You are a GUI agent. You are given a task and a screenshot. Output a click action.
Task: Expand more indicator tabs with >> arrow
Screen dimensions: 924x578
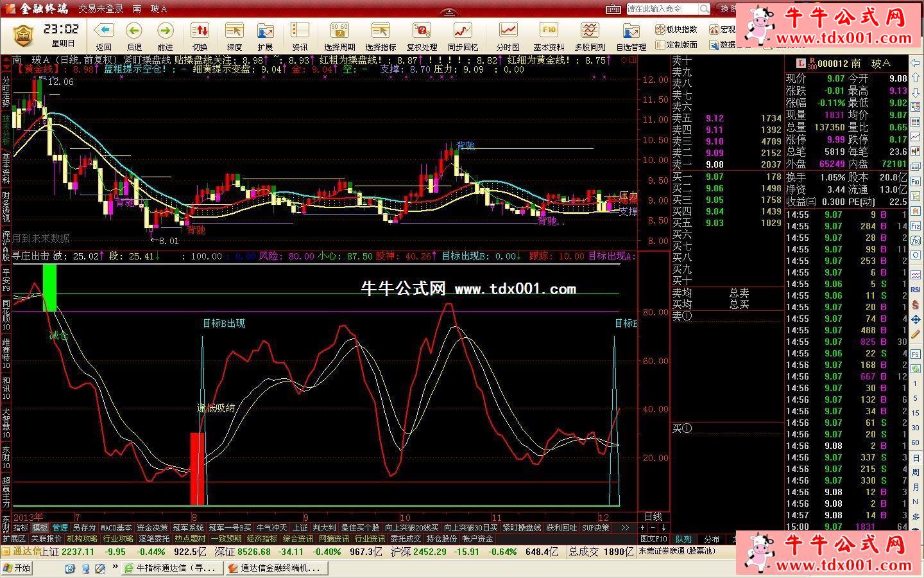click(x=624, y=527)
